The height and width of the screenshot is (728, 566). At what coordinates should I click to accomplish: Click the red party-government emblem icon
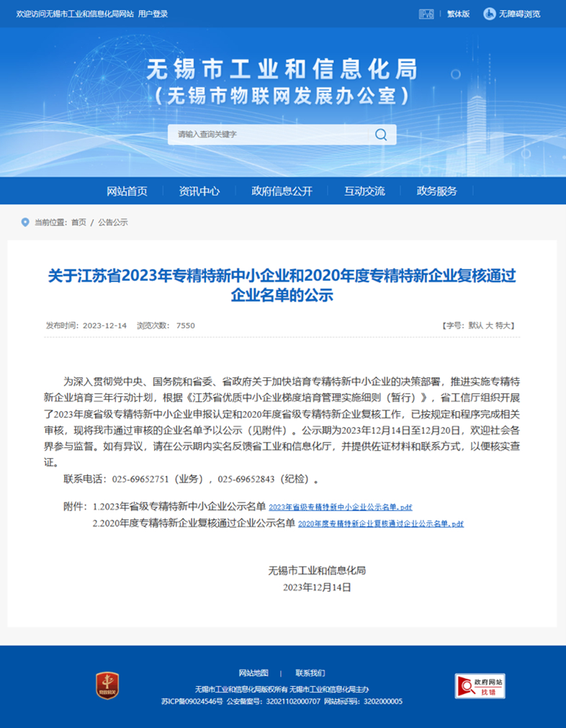coord(107,686)
